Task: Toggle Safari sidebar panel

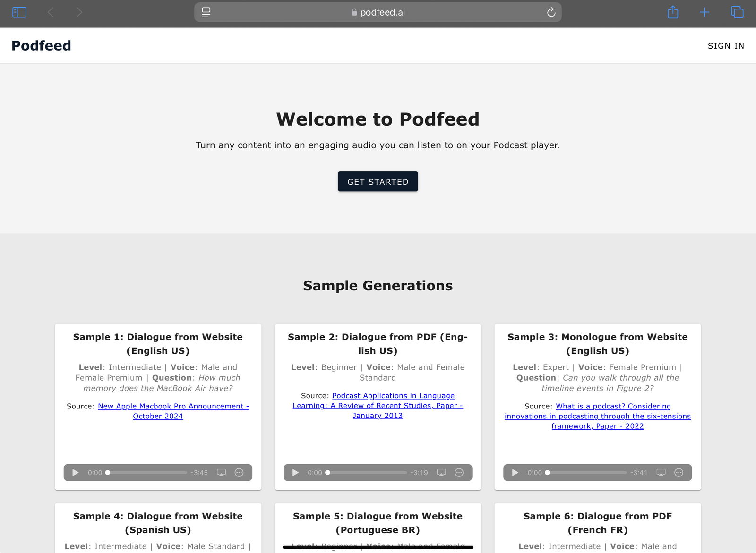Action: [19, 12]
